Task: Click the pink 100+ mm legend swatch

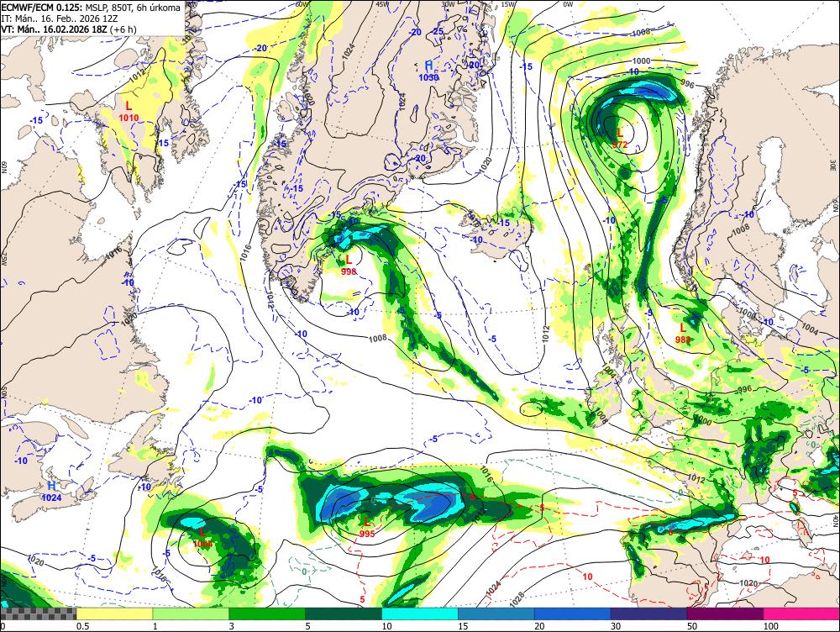Action: pyautogui.click(x=801, y=614)
